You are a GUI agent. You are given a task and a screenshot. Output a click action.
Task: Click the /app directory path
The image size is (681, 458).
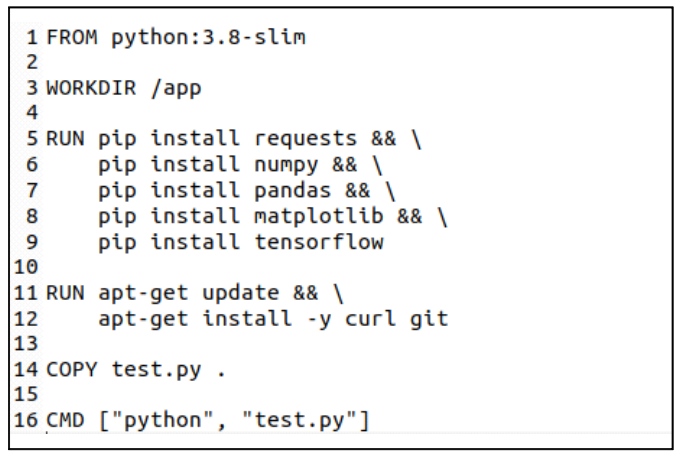coord(175,88)
